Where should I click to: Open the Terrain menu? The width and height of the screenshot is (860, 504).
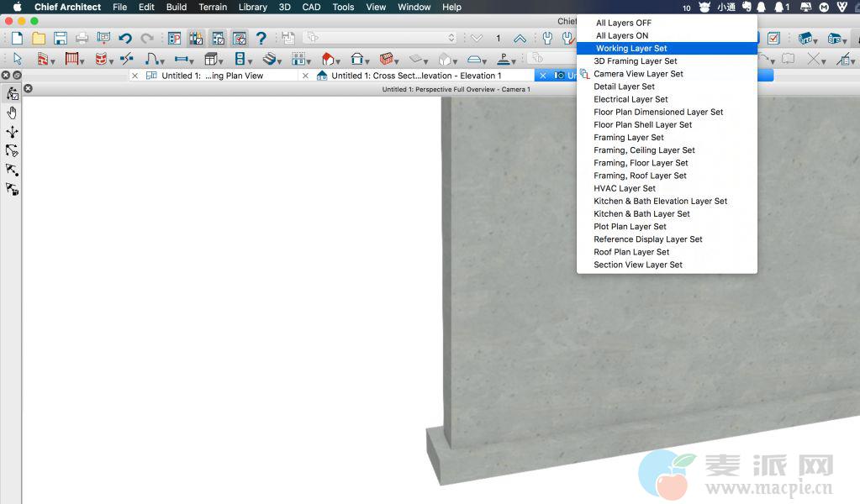click(x=213, y=7)
